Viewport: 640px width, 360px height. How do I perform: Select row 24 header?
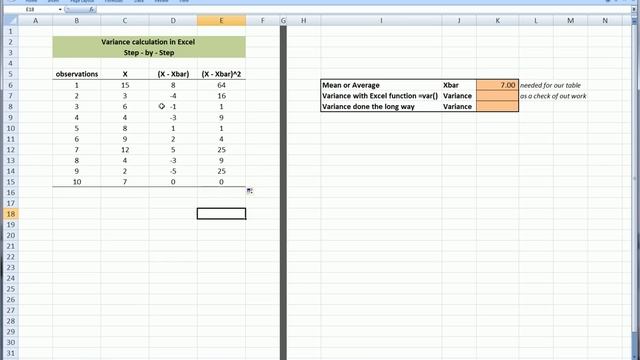click(x=11, y=278)
